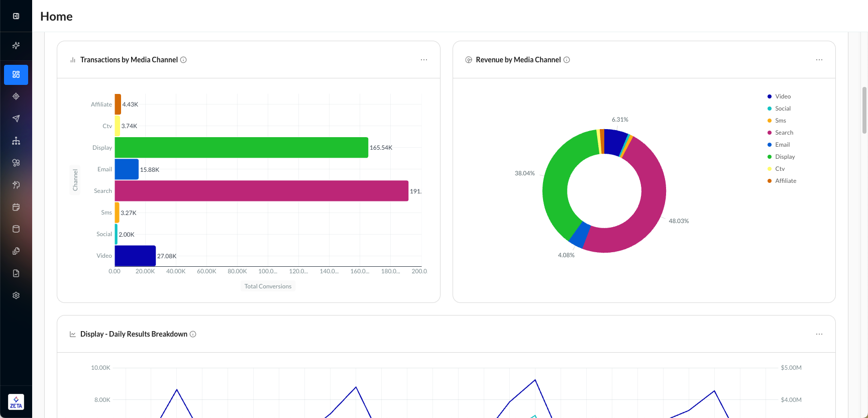Open the report document icon in sidebar

[x=16, y=273]
